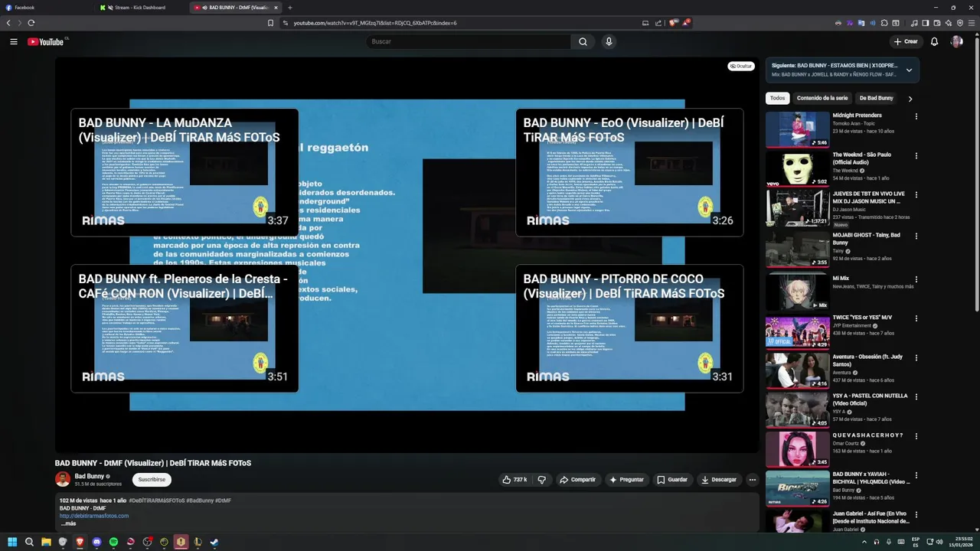Toggle the browser sidebar panel icon

[925, 23]
